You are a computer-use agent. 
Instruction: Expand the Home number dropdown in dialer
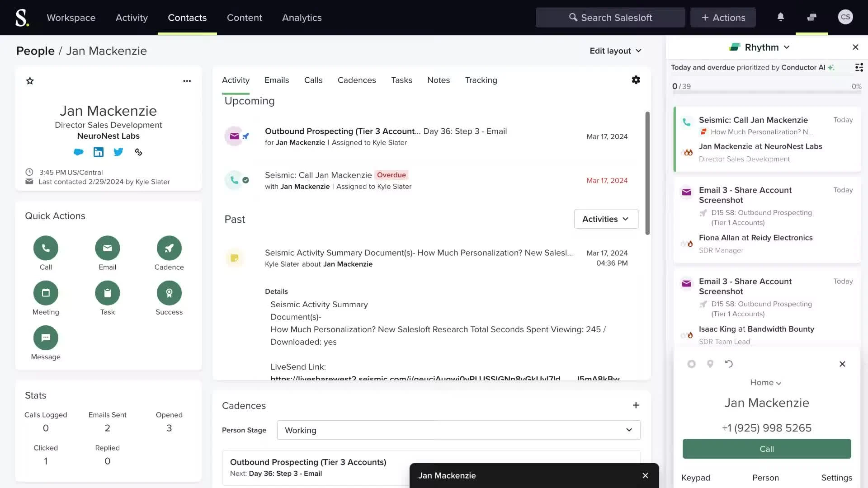click(766, 382)
